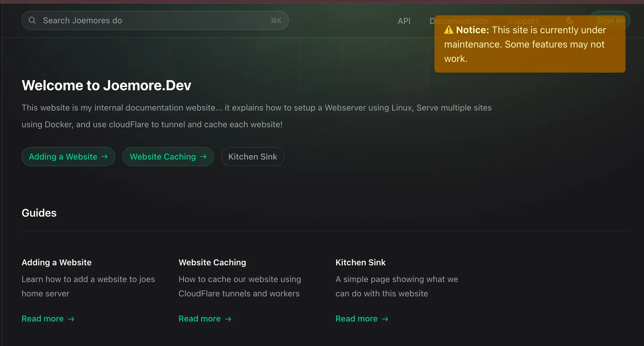Screen dimensions: 644x346
Task: Click arrow on Website Caching button
Action: point(203,157)
